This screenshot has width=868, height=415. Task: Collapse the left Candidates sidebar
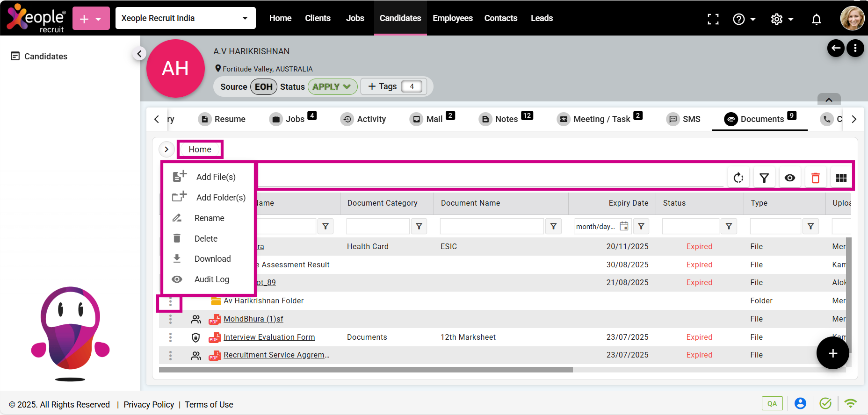(139, 54)
